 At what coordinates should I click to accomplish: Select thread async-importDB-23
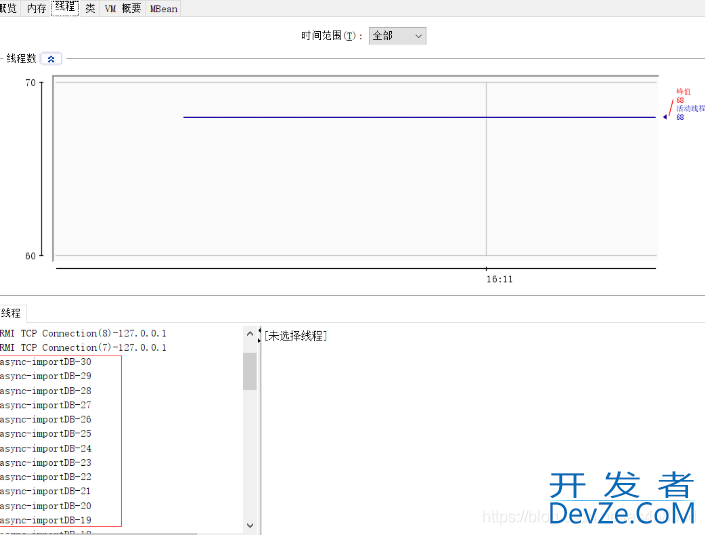point(45,463)
